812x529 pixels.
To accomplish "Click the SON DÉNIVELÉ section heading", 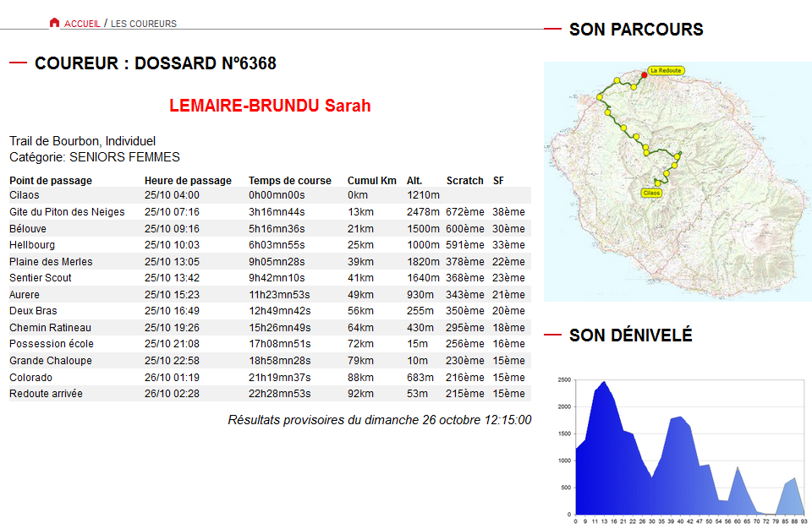I will [x=630, y=335].
